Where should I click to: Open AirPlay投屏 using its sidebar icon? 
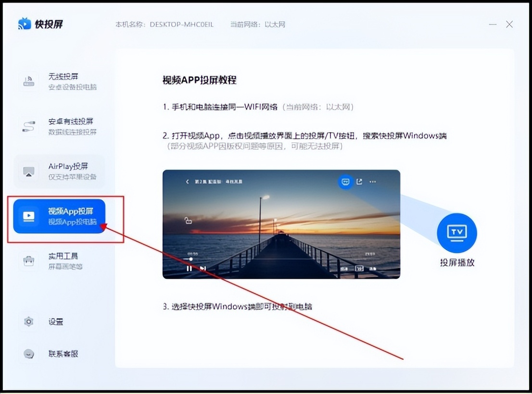29,171
